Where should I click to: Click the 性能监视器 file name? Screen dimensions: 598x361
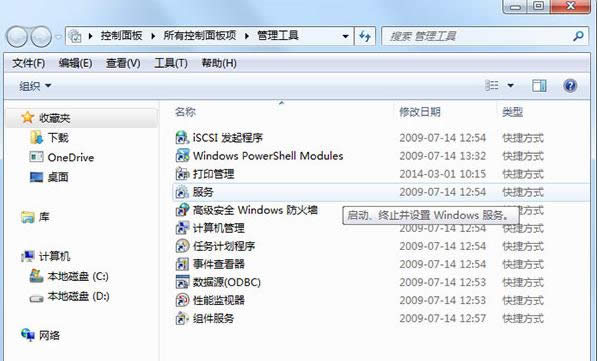coord(219,300)
